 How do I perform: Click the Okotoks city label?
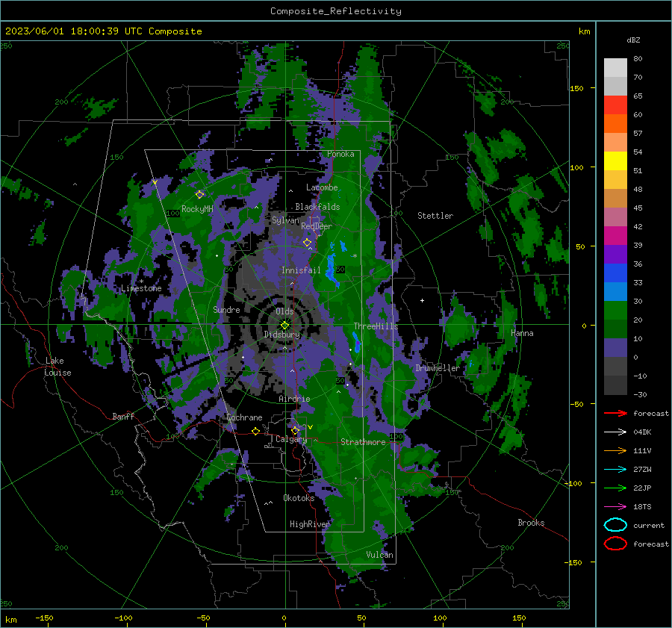pos(299,498)
